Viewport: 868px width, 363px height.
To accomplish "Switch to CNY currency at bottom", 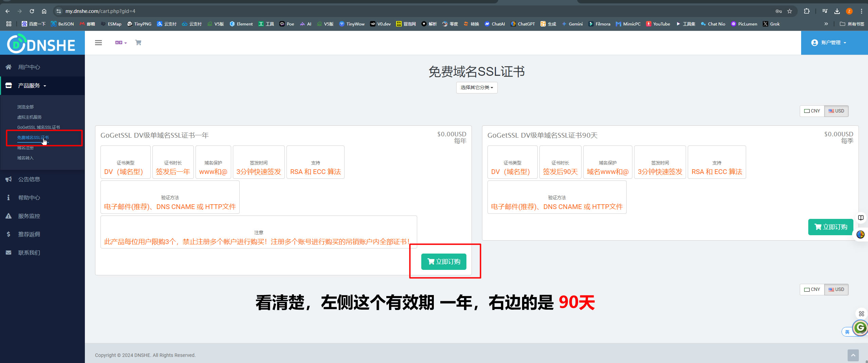I will [x=812, y=290].
